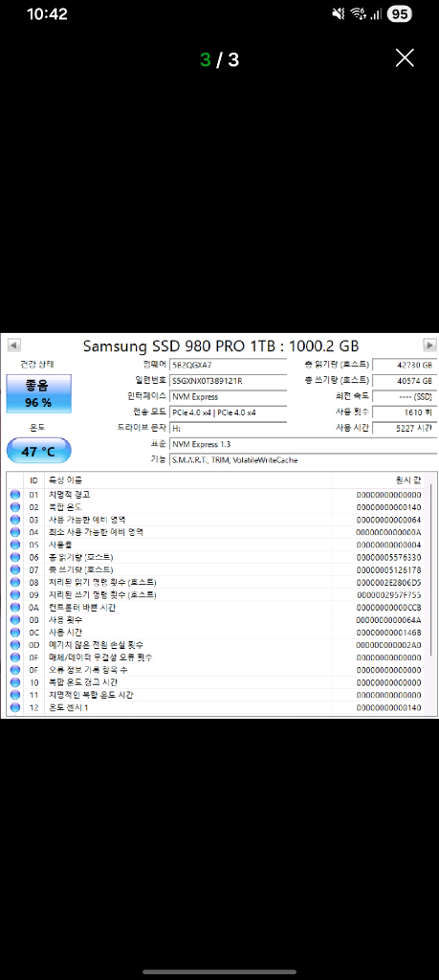This screenshot has width=439, height=980.
Task: Tap the muted sound icon in status bar
Action: tap(338, 13)
